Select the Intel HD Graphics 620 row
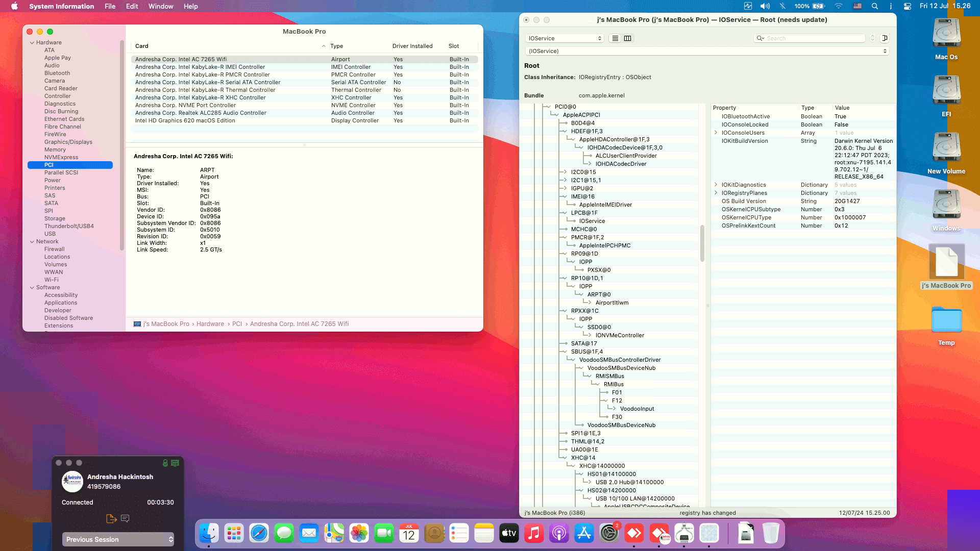This screenshot has height=551, width=980. [305, 121]
